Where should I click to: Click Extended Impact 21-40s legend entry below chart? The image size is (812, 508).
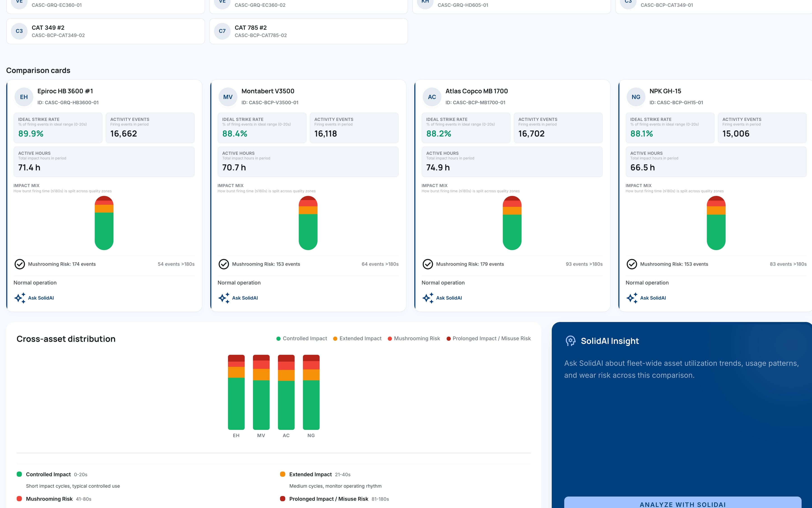coord(315,474)
